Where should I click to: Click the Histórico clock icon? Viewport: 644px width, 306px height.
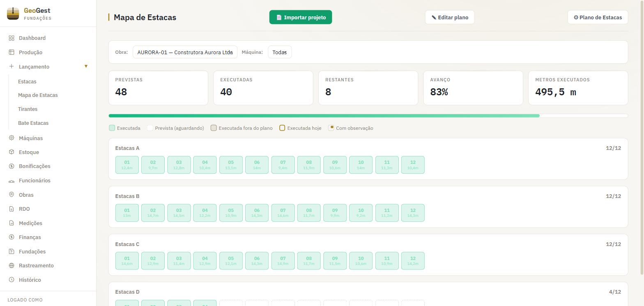point(11,280)
